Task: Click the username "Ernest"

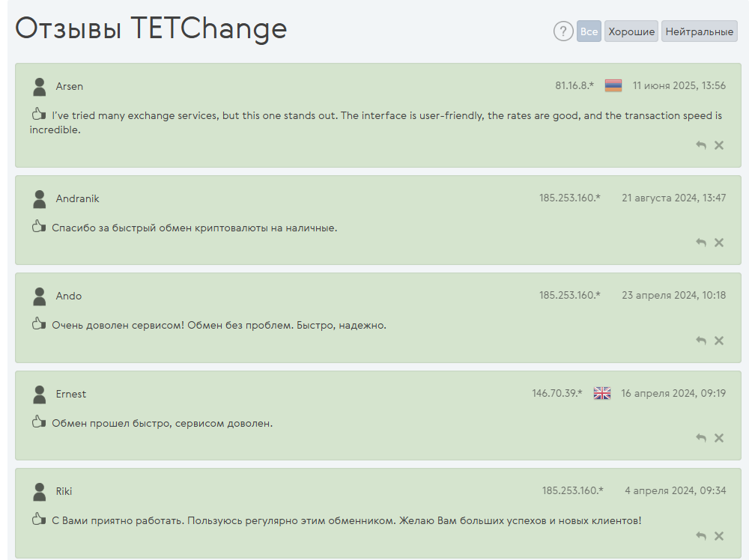Action: tap(71, 395)
